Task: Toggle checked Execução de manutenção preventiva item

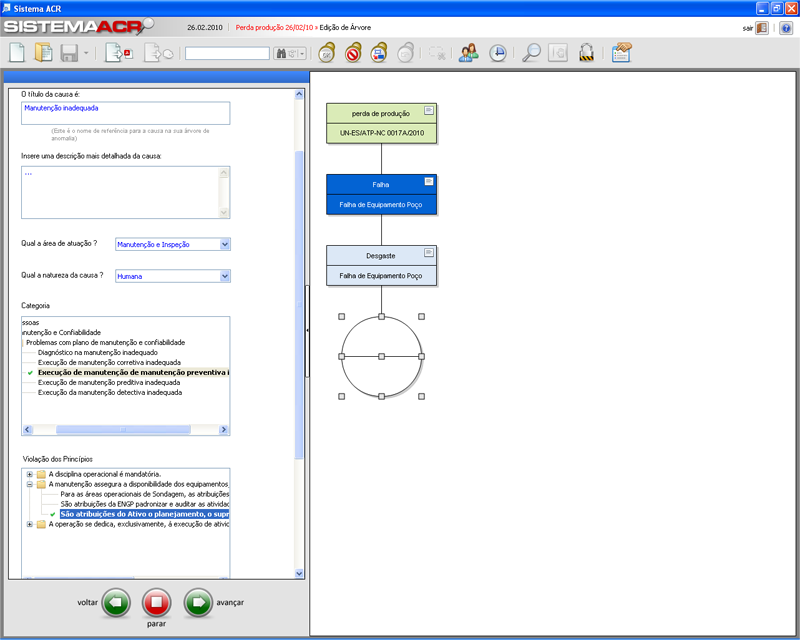Action: coord(133,373)
